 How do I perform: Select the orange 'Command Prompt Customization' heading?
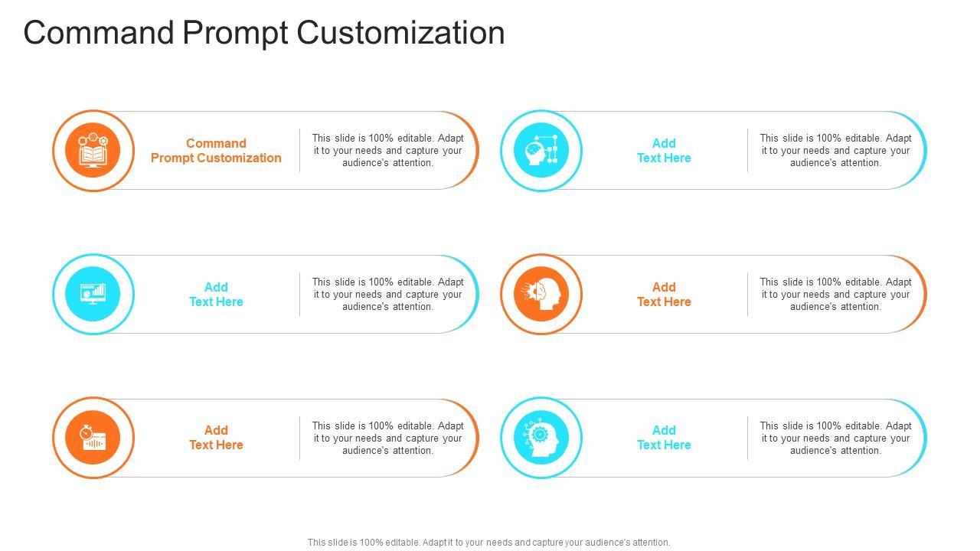point(216,151)
